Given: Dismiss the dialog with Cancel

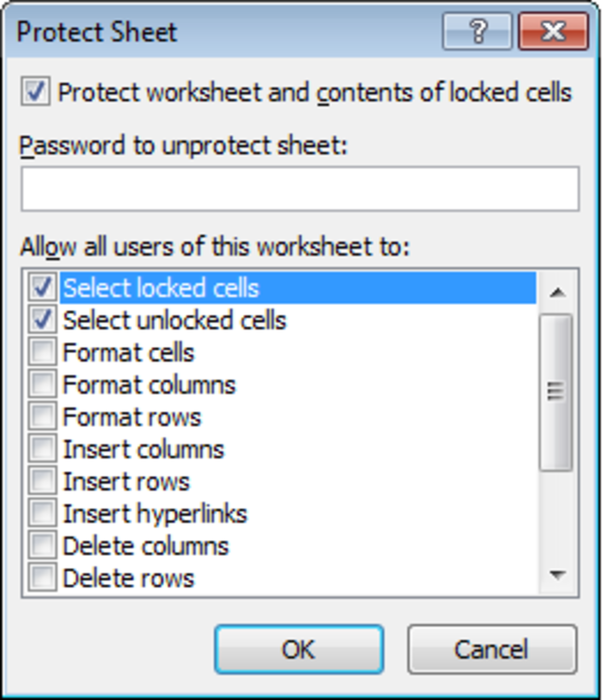Looking at the screenshot, I should pyautogui.click(x=495, y=649).
